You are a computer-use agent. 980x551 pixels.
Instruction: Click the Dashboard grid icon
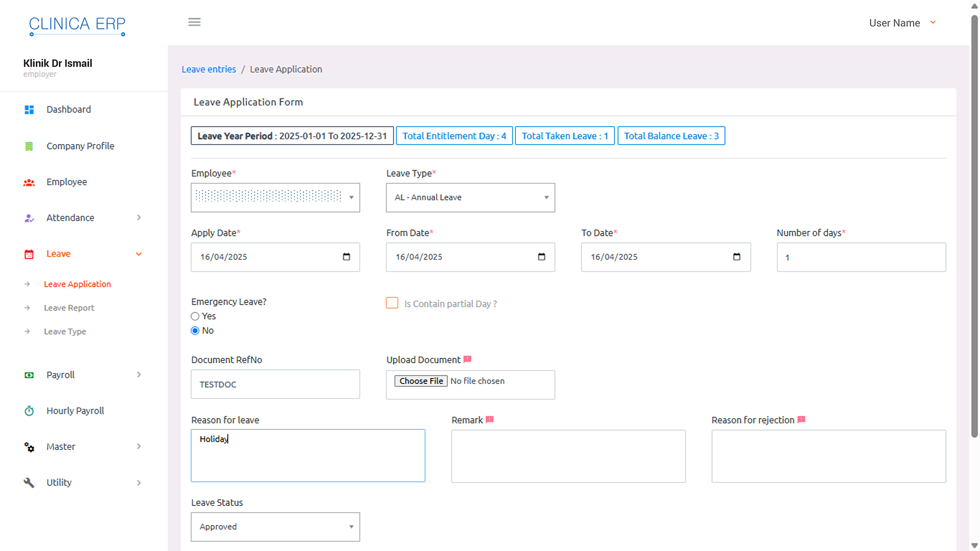click(29, 110)
